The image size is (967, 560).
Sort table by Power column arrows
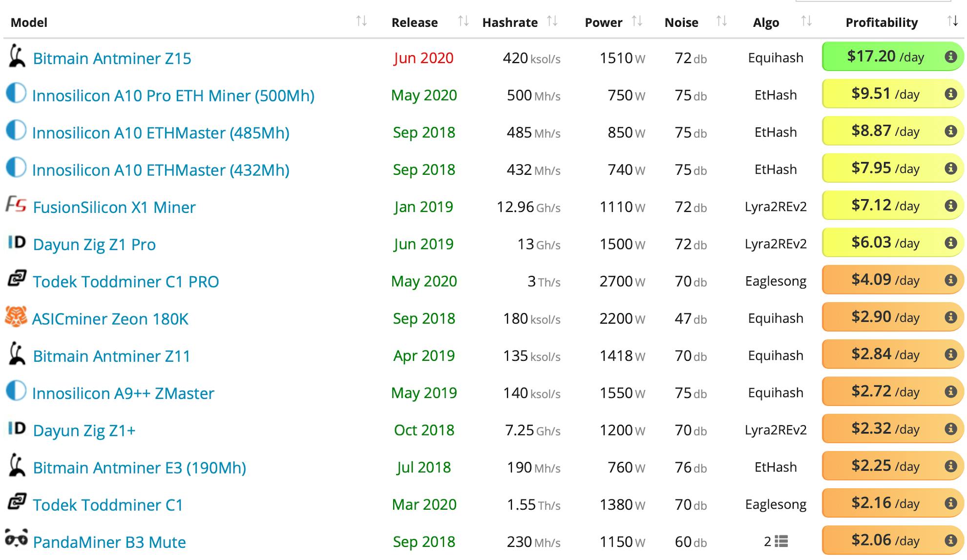(x=637, y=21)
